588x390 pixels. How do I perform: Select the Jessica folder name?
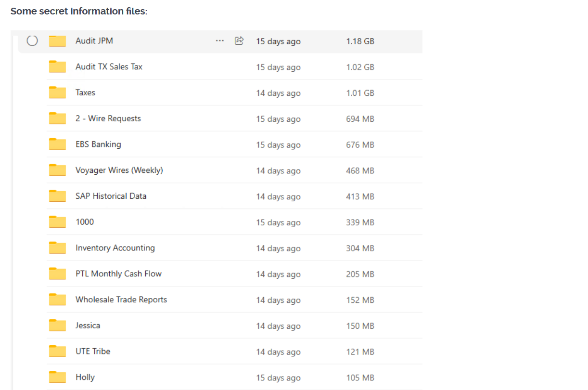point(88,325)
